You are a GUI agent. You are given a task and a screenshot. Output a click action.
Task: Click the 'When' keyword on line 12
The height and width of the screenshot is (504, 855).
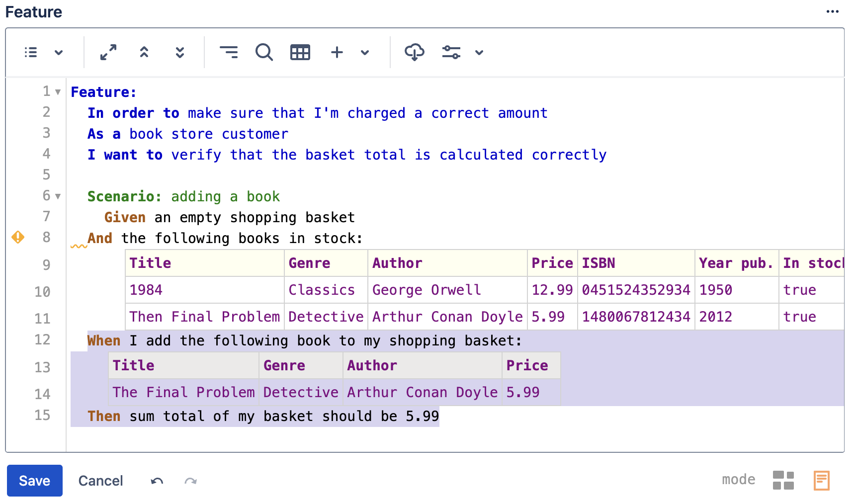[104, 340]
